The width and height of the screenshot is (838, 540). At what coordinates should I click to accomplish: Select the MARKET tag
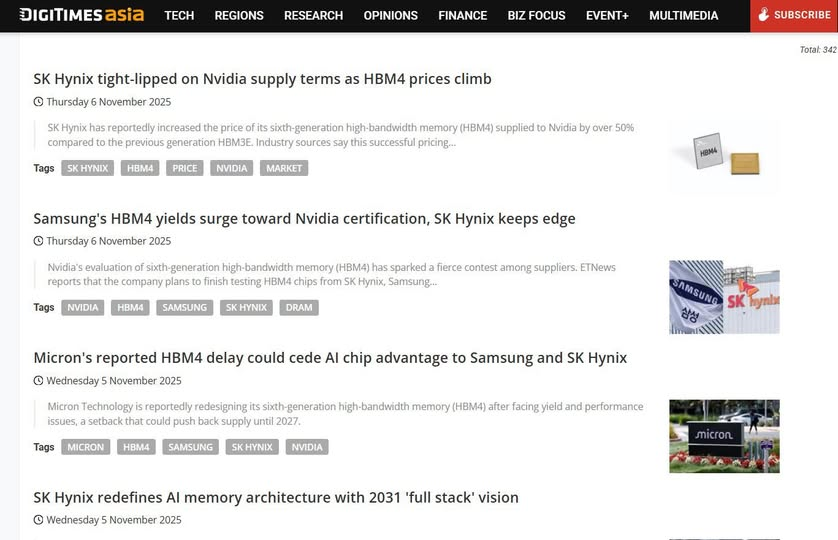pyautogui.click(x=284, y=168)
